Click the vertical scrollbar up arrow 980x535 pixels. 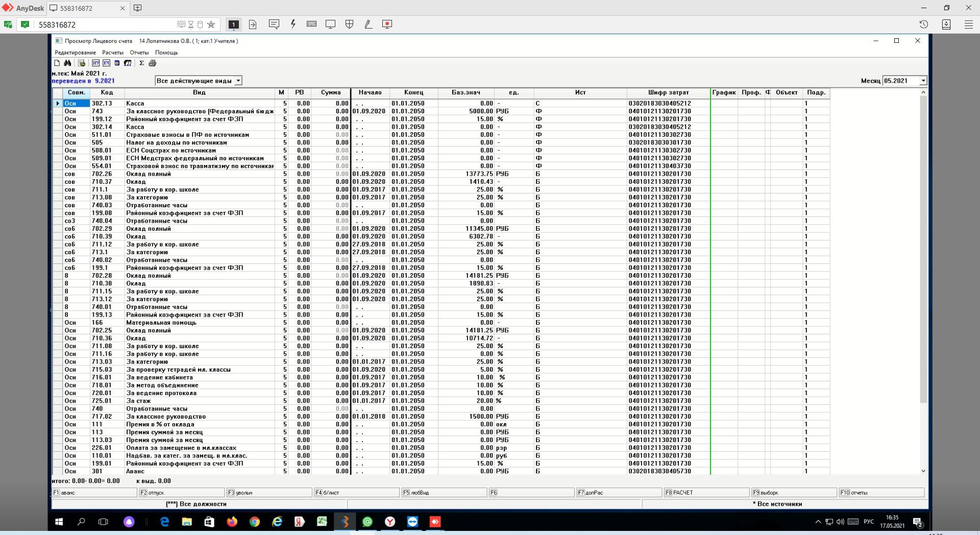(x=923, y=92)
